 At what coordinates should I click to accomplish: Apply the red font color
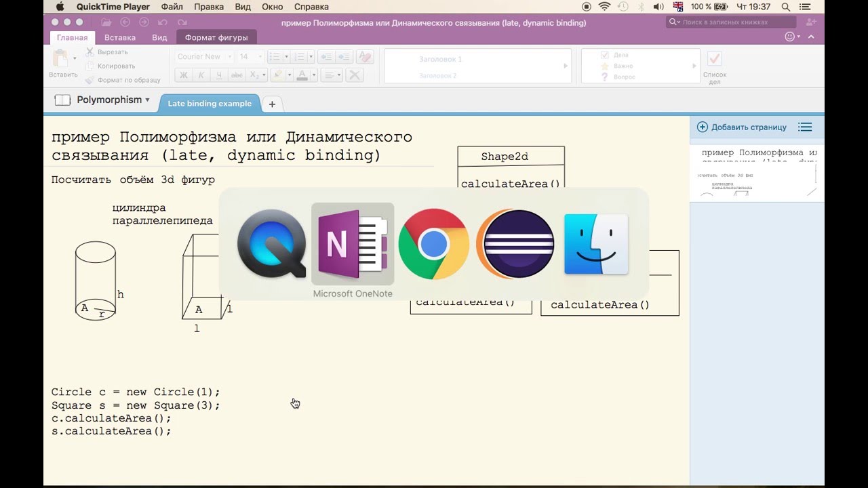click(302, 75)
